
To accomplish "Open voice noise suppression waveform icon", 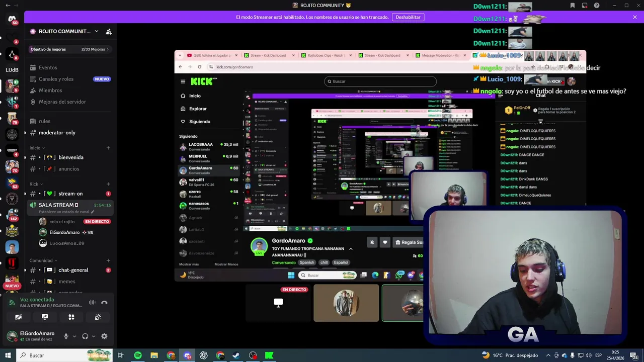I will (92, 303).
